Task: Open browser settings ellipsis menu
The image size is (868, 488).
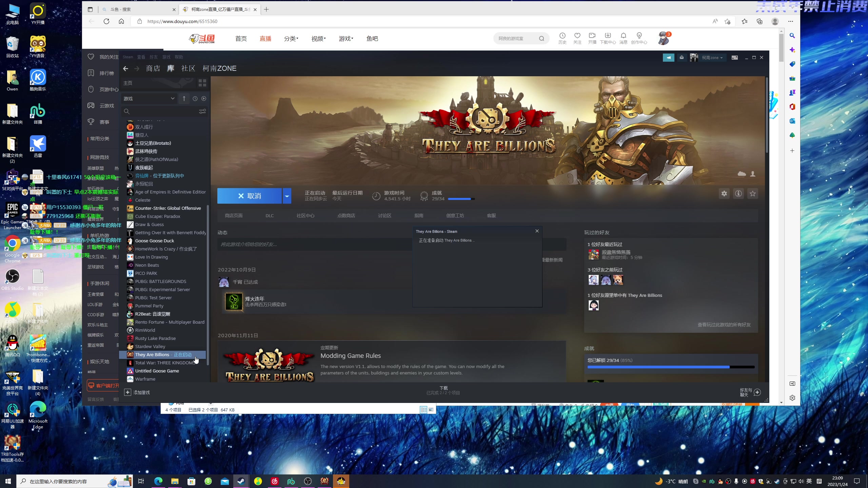Action: coord(791,21)
